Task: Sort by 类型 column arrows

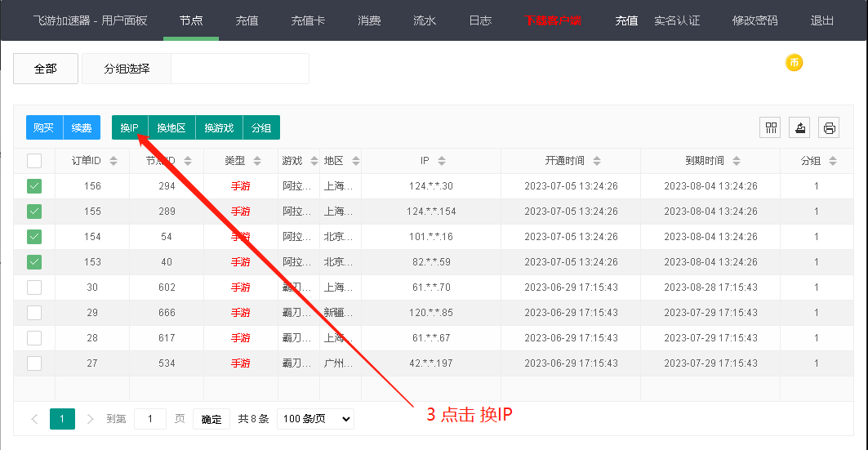Action: pos(257,161)
